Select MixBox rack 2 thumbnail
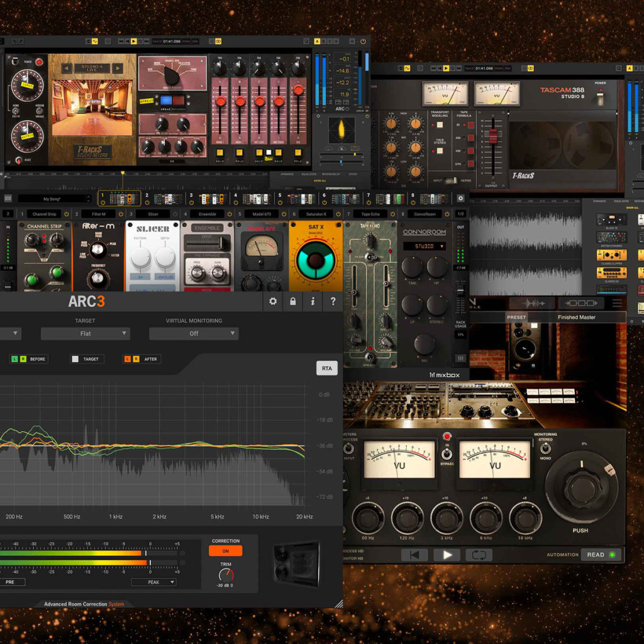The width and height of the screenshot is (644, 644). point(168,199)
